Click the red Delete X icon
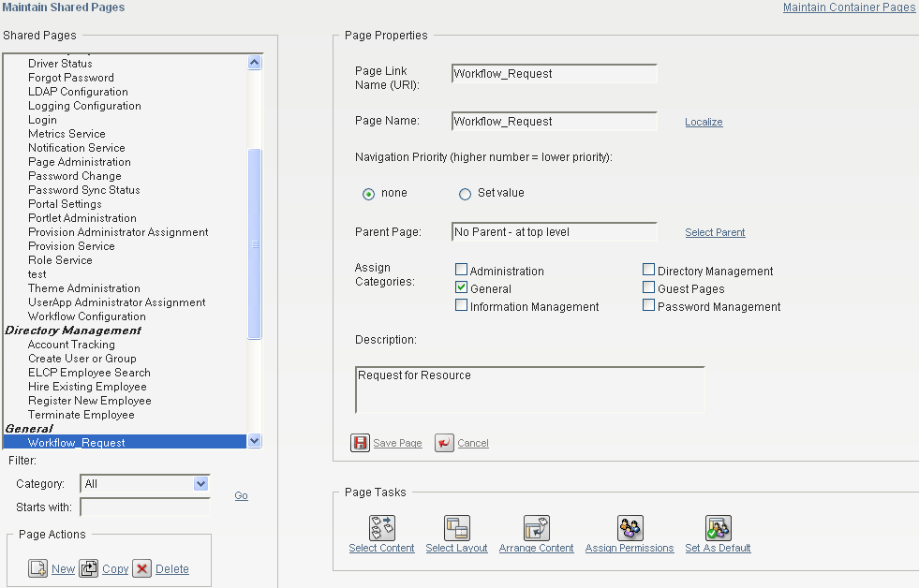 tap(141, 568)
